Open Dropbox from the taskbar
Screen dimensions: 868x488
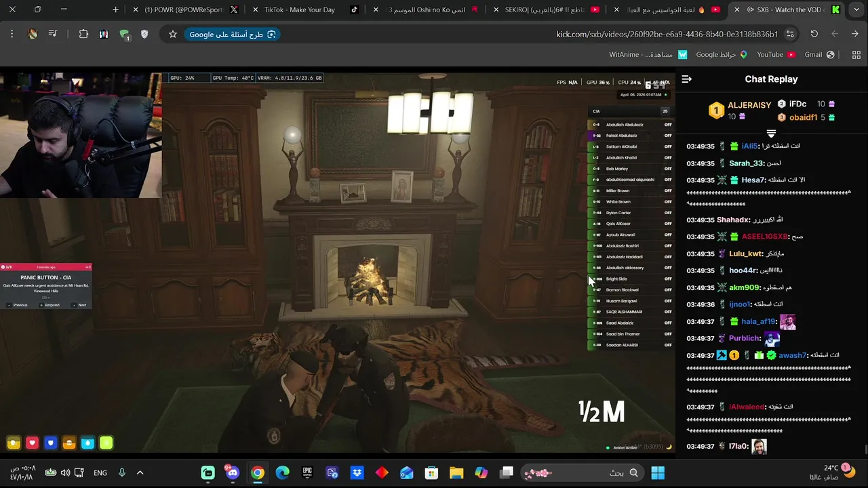tap(357, 472)
